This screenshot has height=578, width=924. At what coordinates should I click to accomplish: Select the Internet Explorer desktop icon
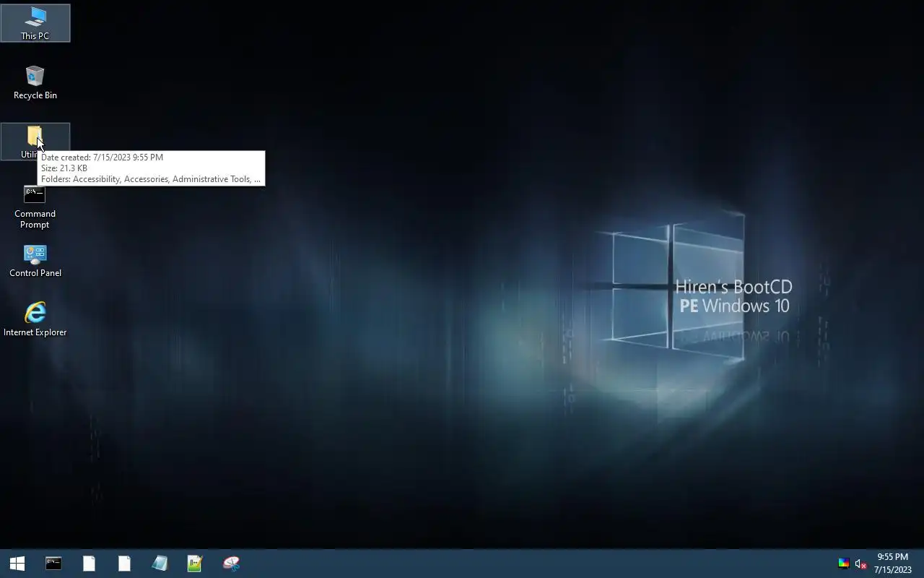(x=35, y=319)
